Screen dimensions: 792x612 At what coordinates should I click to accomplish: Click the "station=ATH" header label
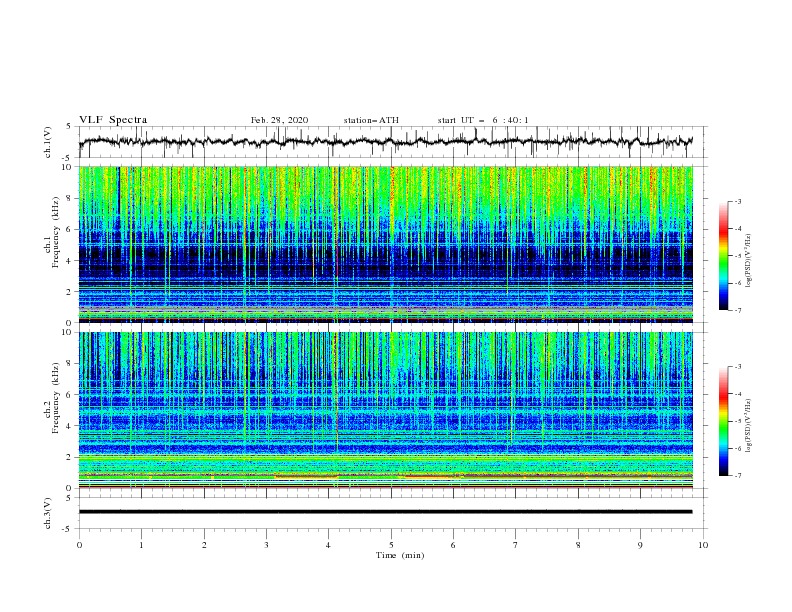click(371, 120)
